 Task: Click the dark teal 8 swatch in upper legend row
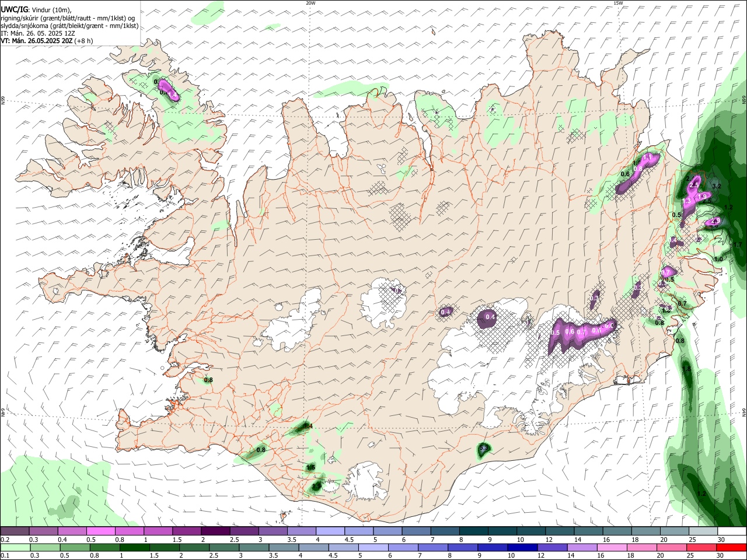click(x=474, y=531)
